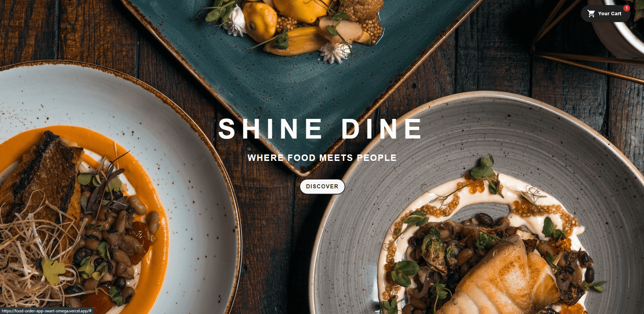The image size is (644, 314).
Task: Click the word SHINE in the title
Action: (x=270, y=129)
